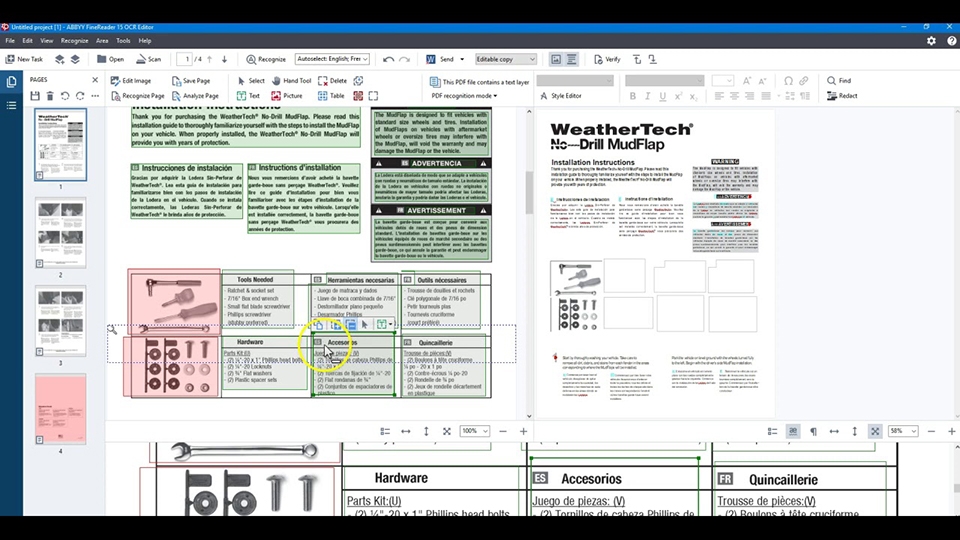Toggle non-printing characters pilcrow in text pane
This screenshot has width=960, height=540.
(x=814, y=432)
